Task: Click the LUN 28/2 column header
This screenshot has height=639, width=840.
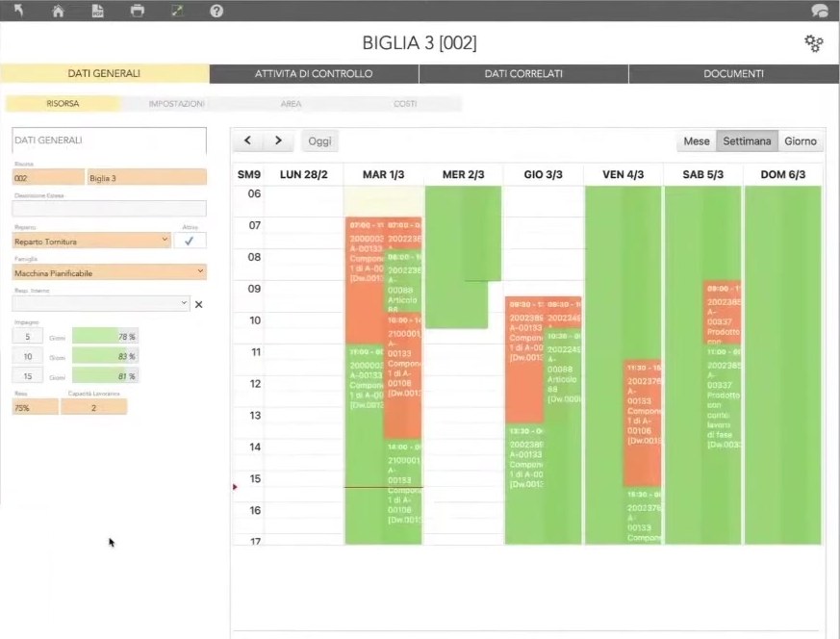Action: [x=304, y=174]
